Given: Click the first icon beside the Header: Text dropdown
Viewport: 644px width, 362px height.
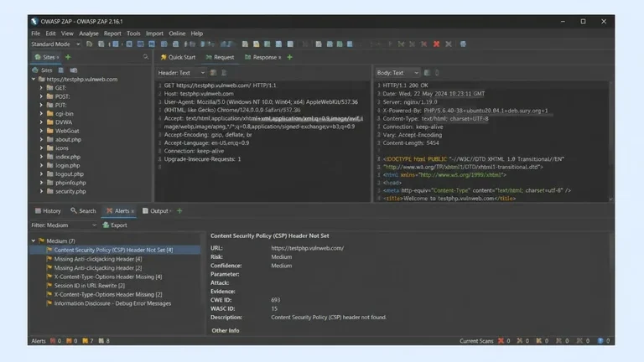Looking at the screenshot, I should click(213, 73).
